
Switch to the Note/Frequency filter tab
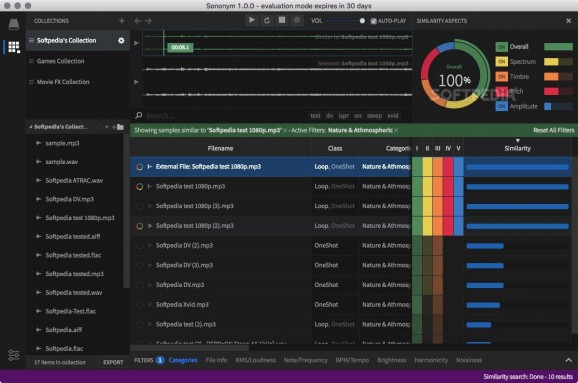[305, 360]
